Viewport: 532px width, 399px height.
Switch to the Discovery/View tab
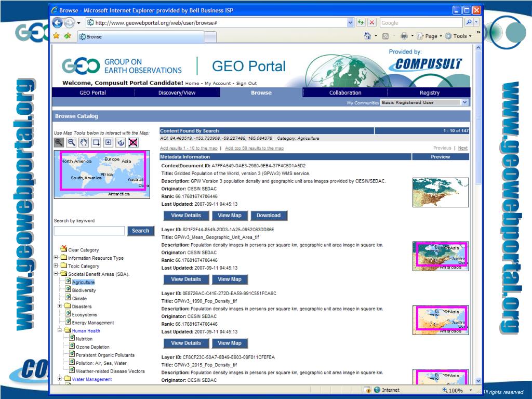coord(177,92)
